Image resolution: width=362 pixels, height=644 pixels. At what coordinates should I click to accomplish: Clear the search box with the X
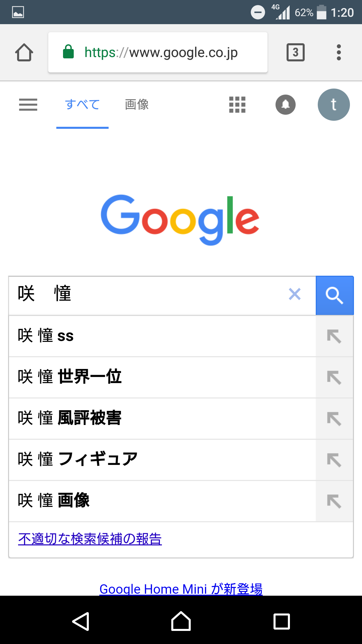[x=295, y=294]
